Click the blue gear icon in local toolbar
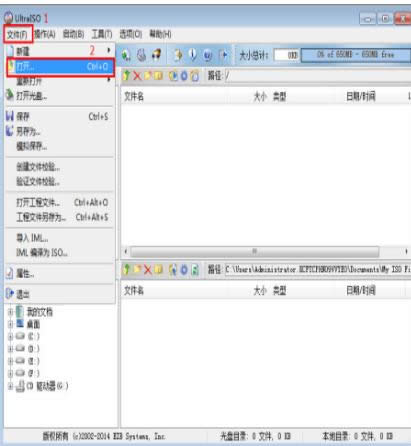The width and height of the screenshot is (411, 446). click(x=184, y=269)
